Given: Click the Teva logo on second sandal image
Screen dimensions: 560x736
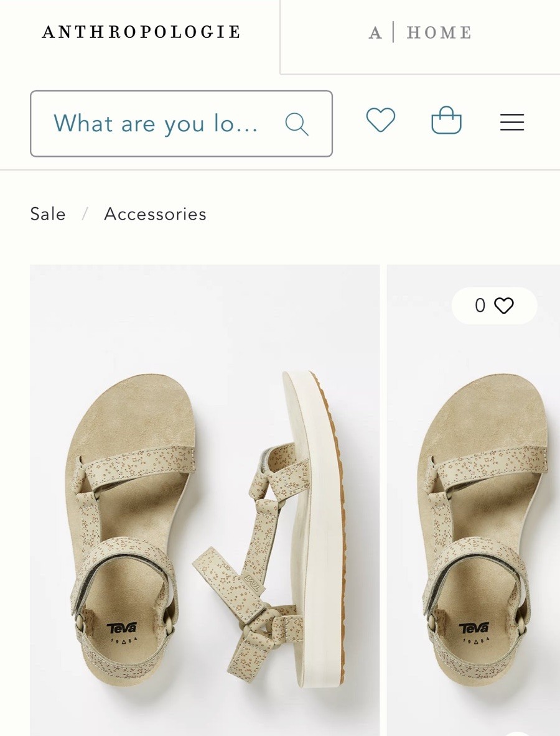Looking at the screenshot, I should (x=474, y=630).
